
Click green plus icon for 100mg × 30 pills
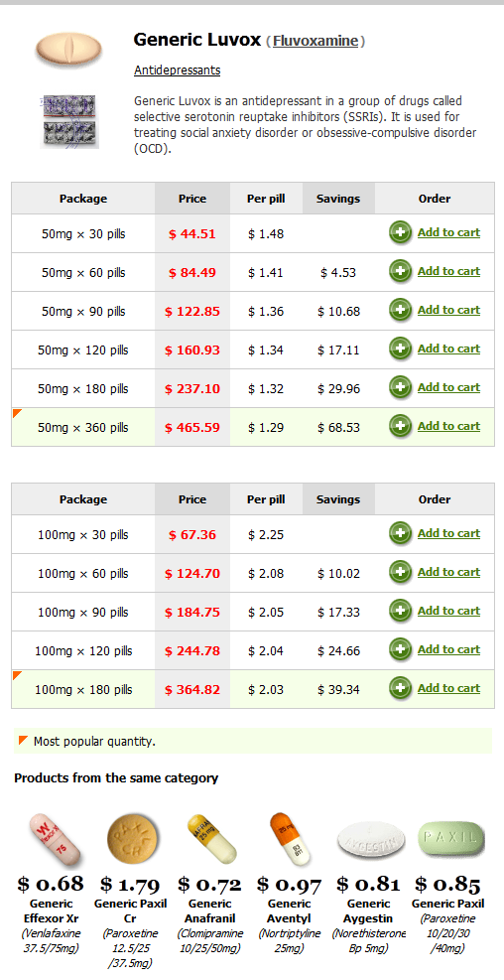click(x=400, y=534)
